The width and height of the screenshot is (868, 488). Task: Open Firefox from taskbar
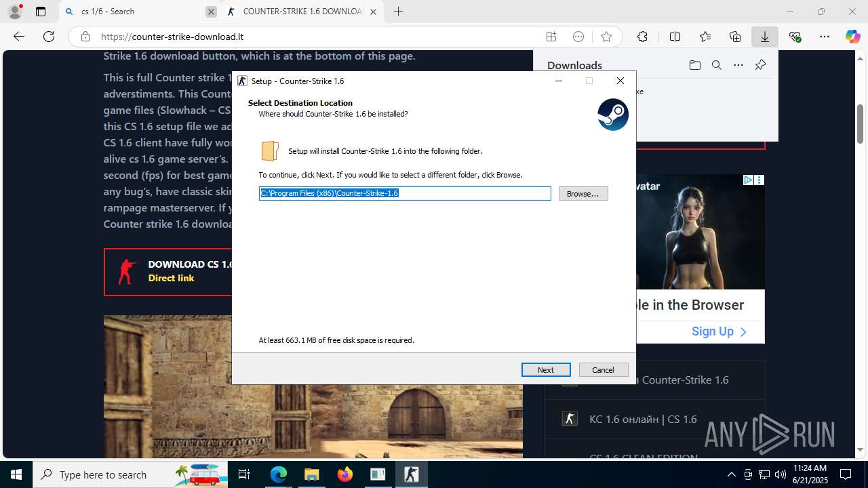click(344, 474)
